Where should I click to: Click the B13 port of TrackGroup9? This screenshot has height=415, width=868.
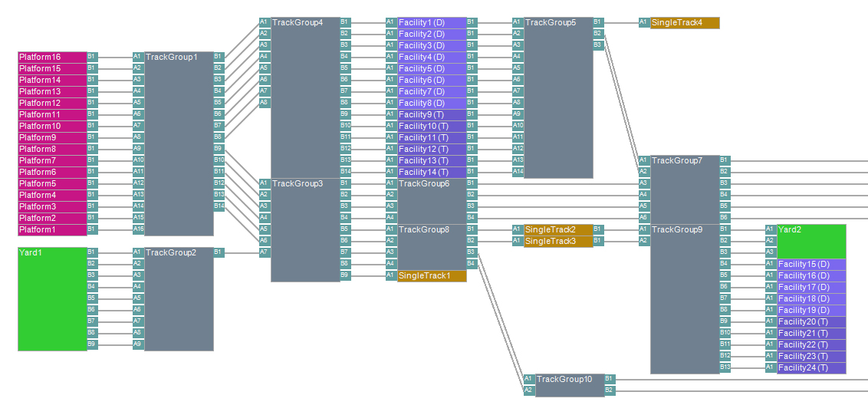725,367
